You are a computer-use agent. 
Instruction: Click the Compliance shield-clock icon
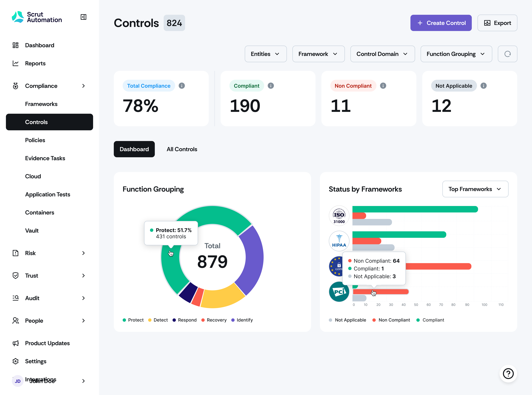16,86
